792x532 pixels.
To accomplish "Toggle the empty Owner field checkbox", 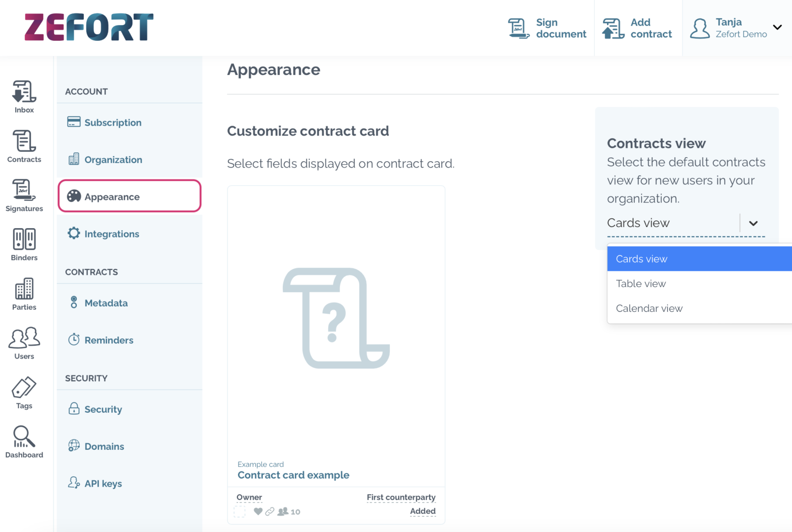I will click(239, 511).
